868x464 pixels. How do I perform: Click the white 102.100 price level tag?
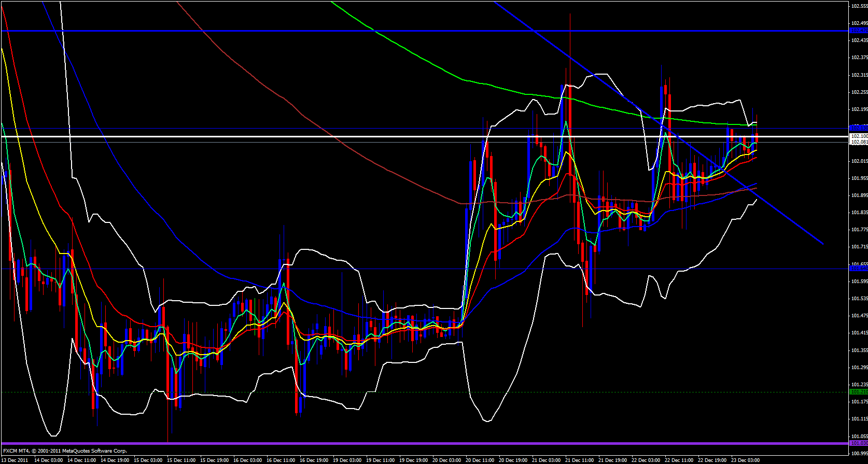(859, 136)
